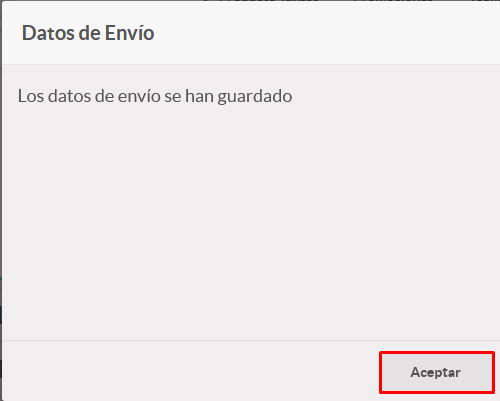Select the Datos de Envío dialog title

coord(88,33)
